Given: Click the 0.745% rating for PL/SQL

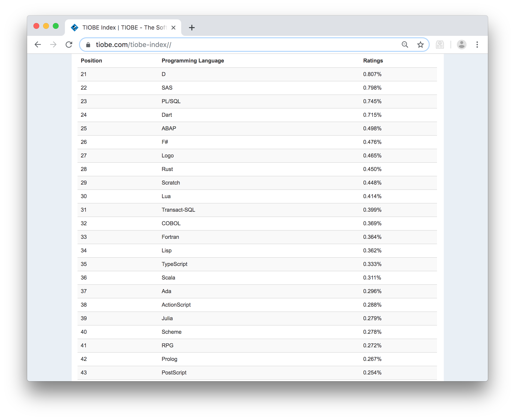Looking at the screenshot, I should pos(372,101).
